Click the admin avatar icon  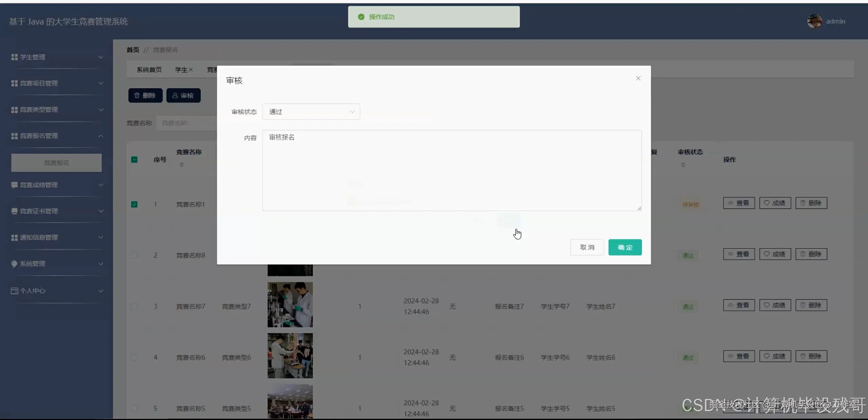[x=814, y=21]
